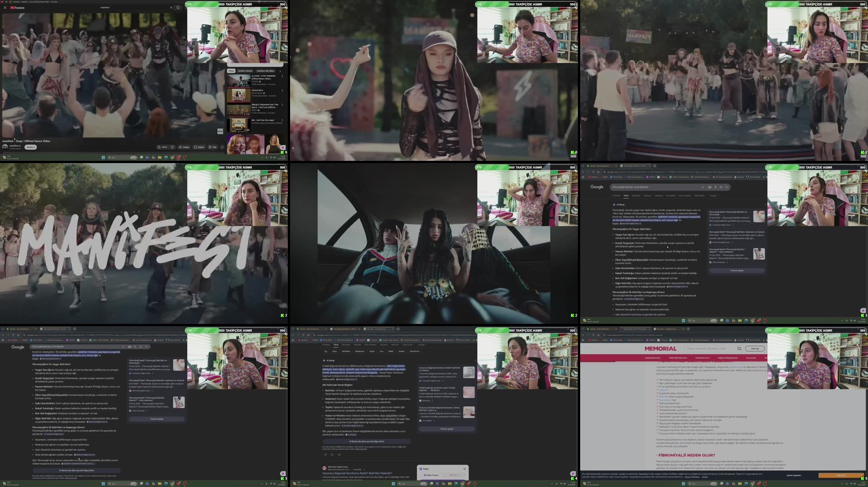This screenshot has width=868, height=487.
Task: Switch to Videolar tab in Fibromiyalji search results
Action: [648, 196]
